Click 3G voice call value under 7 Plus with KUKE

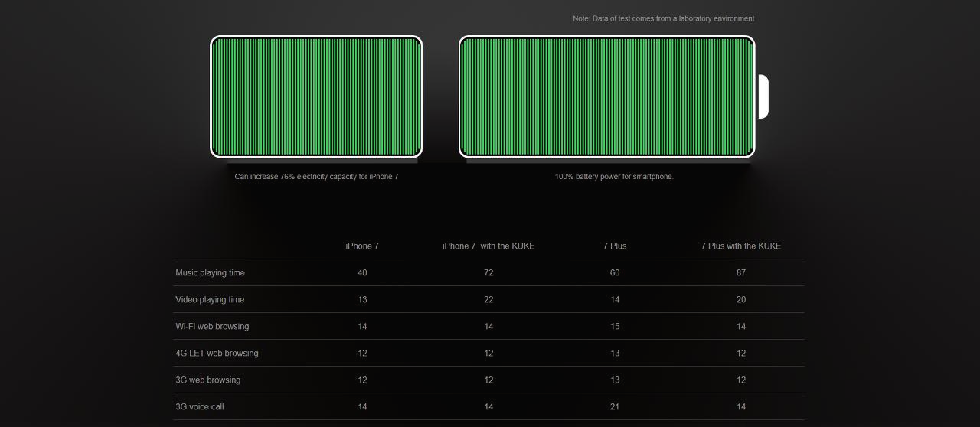pyautogui.click(x=741, y=406)
